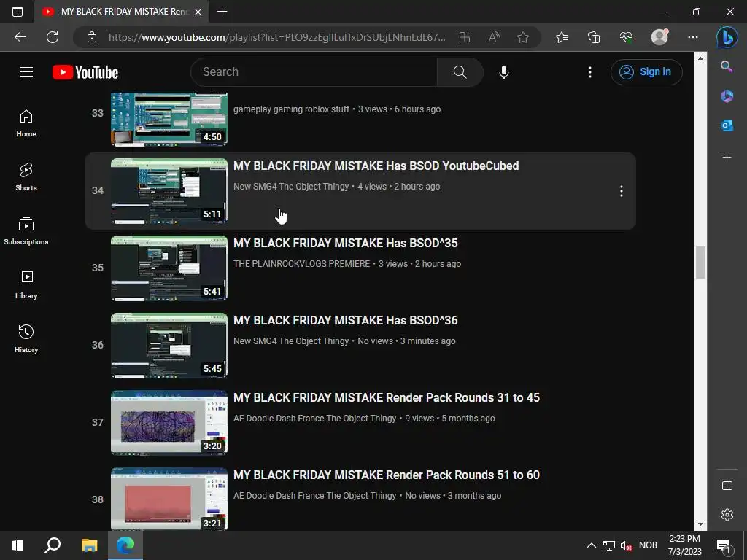Open AE Doodle Dash France channel on video 37
Viewport: 747px width, 560px height.
[x=315, y=419]
